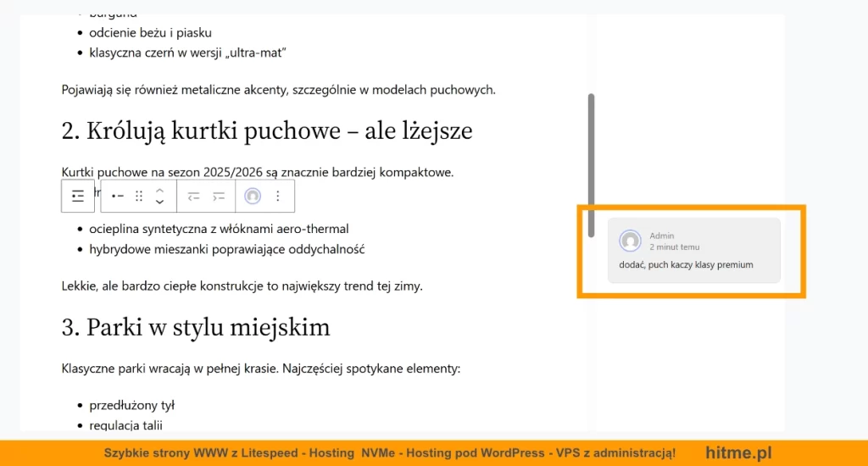Click list item 'ocieplina syntetyczna z włóknami aero-thermal'

[219, 229]
